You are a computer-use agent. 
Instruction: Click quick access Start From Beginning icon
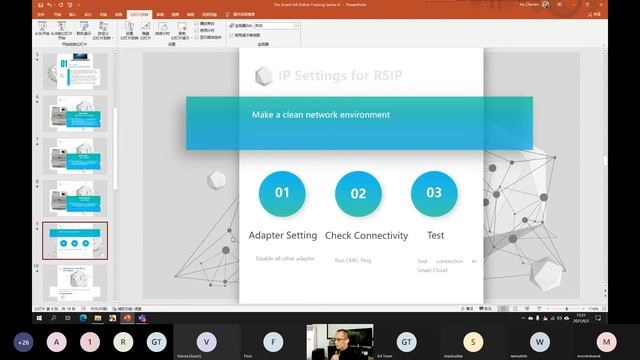tap(70, 5)
